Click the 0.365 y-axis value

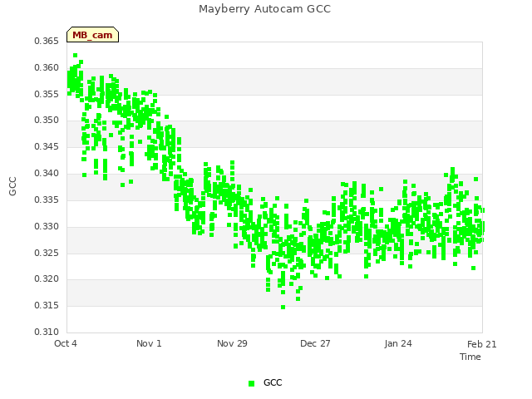(x=47, y=41)
